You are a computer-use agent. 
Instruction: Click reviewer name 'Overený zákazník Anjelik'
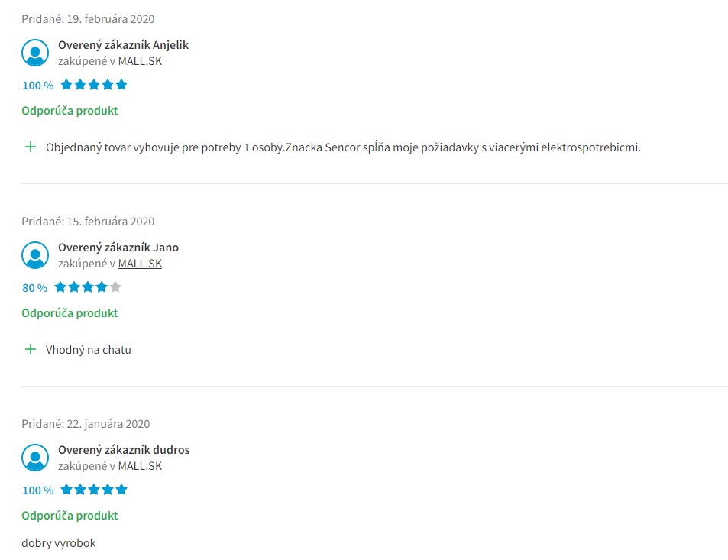[124, 45]
